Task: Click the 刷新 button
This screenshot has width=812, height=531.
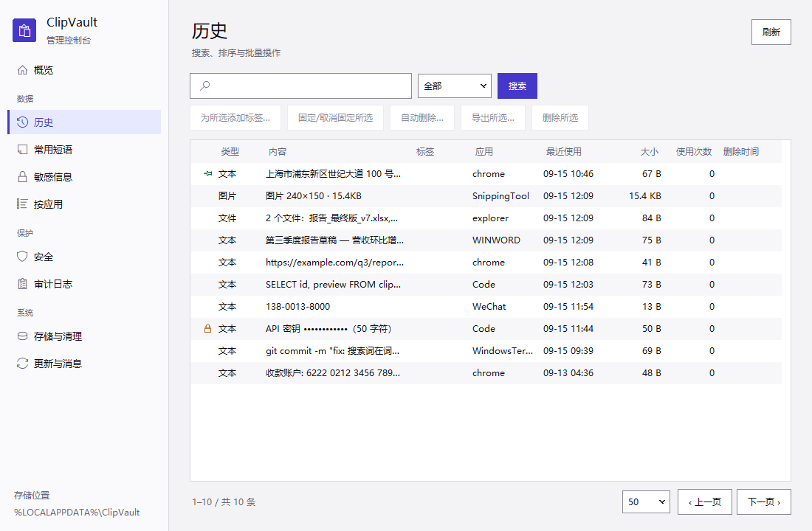Action: [x=771, y=32]
